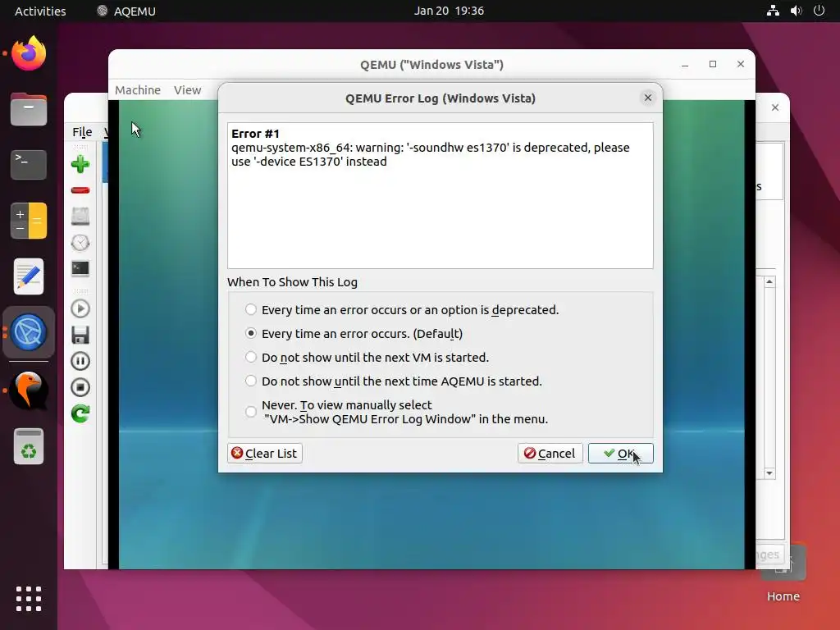Open Trash from the dock

tap(29, 446)
